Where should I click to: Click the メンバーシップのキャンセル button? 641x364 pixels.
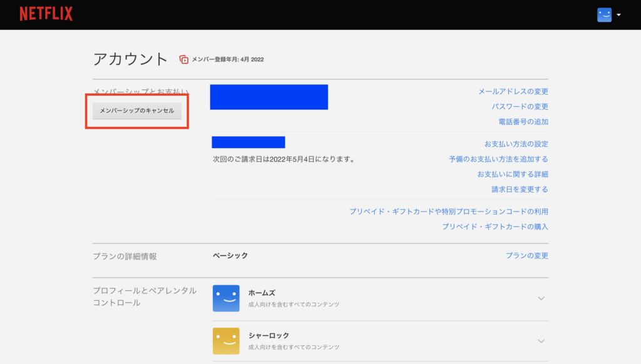(137, 111)
